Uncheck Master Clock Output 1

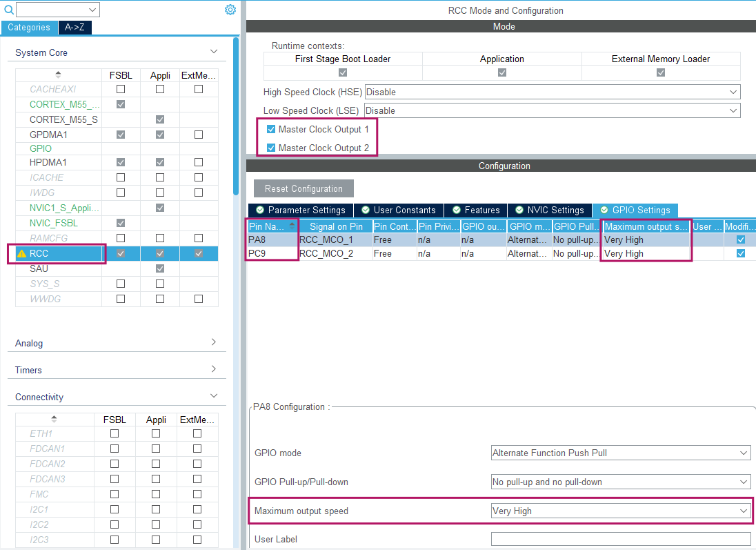[x=271, y=129]
